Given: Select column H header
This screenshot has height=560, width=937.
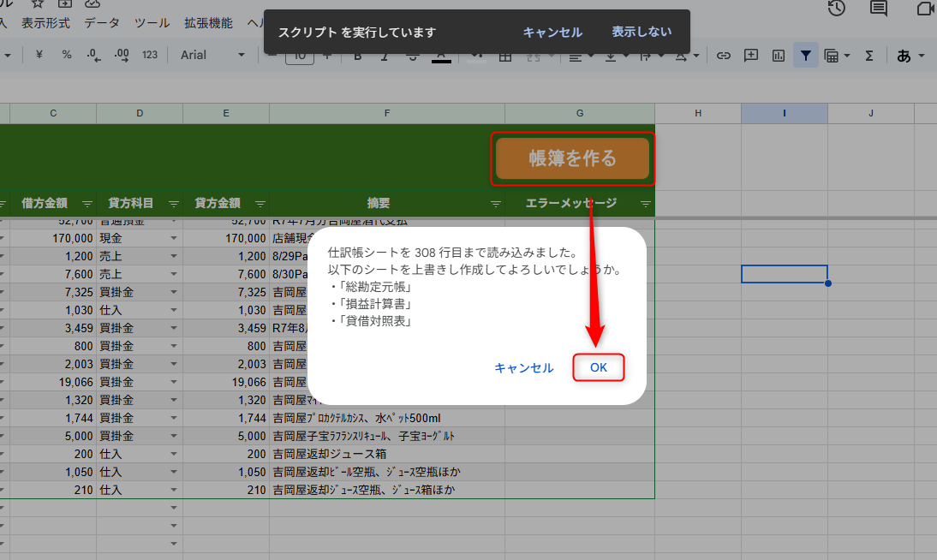Looking at the screenshot, I should [698, 113].
